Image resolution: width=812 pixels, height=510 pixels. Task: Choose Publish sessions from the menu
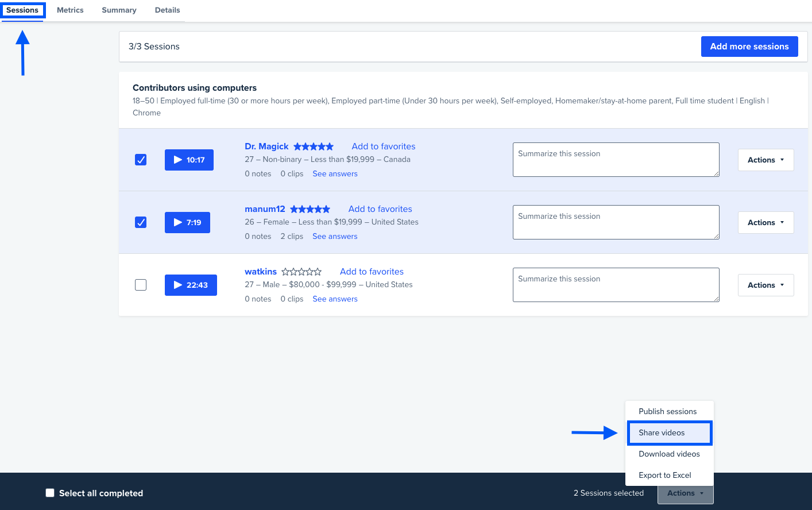click(x=669, y=411)
